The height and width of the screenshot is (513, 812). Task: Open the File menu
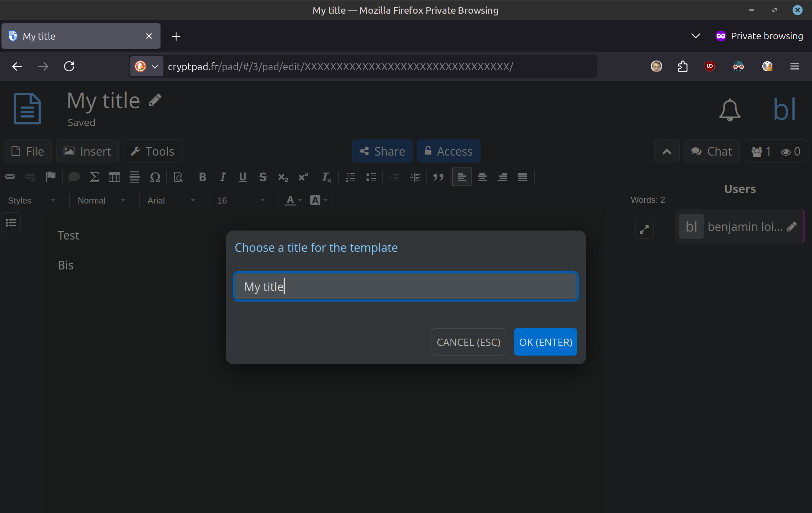coord(28,151)
